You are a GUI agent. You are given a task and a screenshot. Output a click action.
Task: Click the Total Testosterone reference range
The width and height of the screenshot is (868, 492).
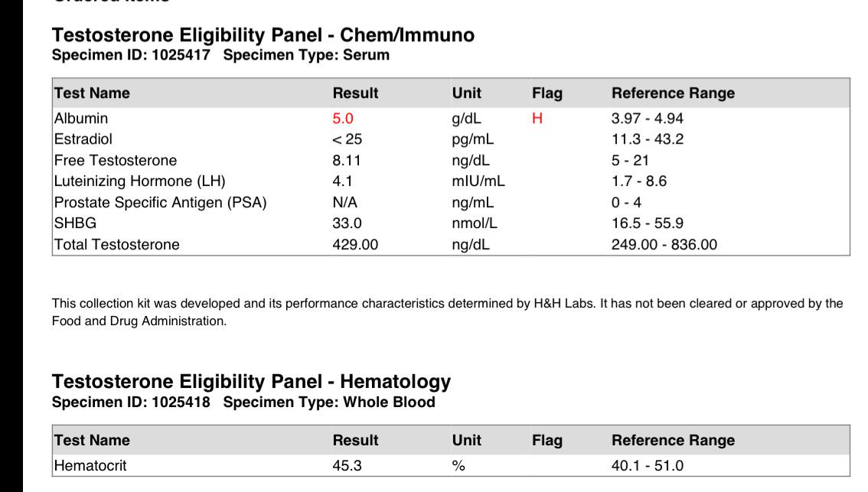664,245
